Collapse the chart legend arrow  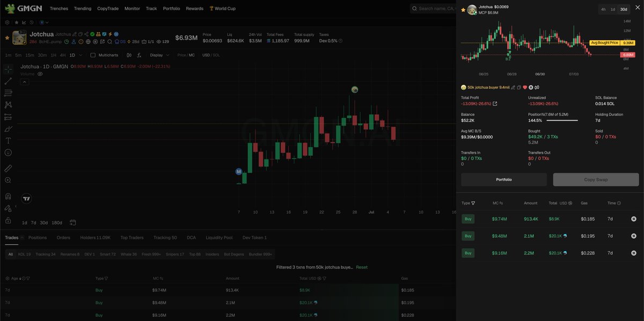[24, 82]
